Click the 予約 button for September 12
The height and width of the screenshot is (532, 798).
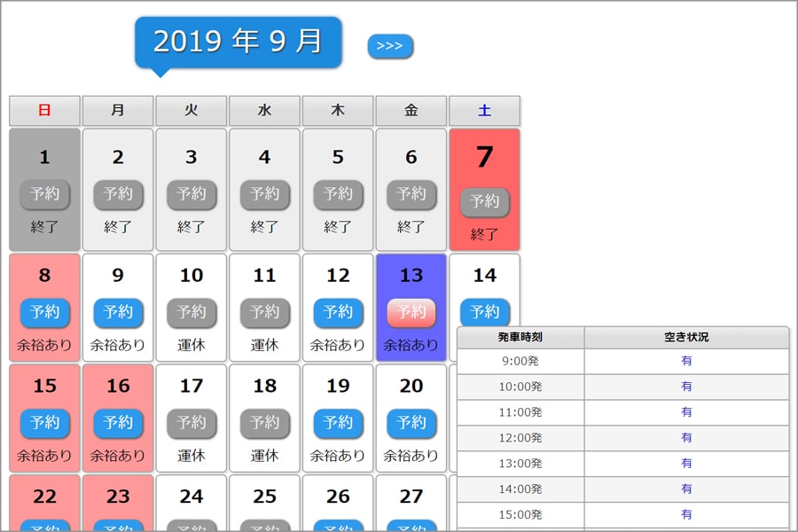[x=338, y=312]
